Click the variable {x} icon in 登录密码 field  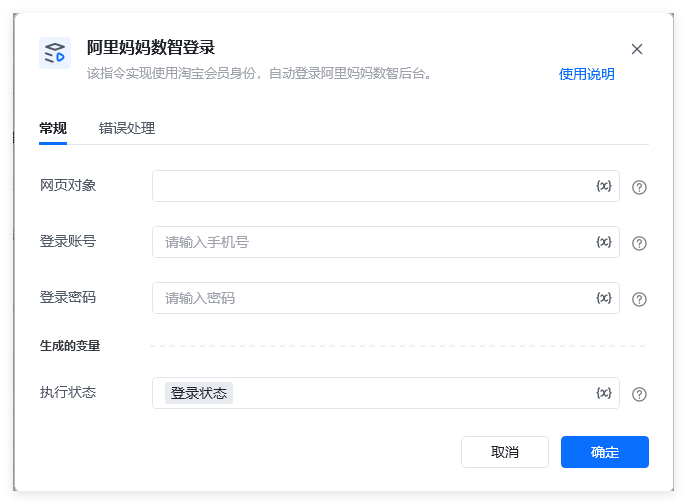(604, 298)
